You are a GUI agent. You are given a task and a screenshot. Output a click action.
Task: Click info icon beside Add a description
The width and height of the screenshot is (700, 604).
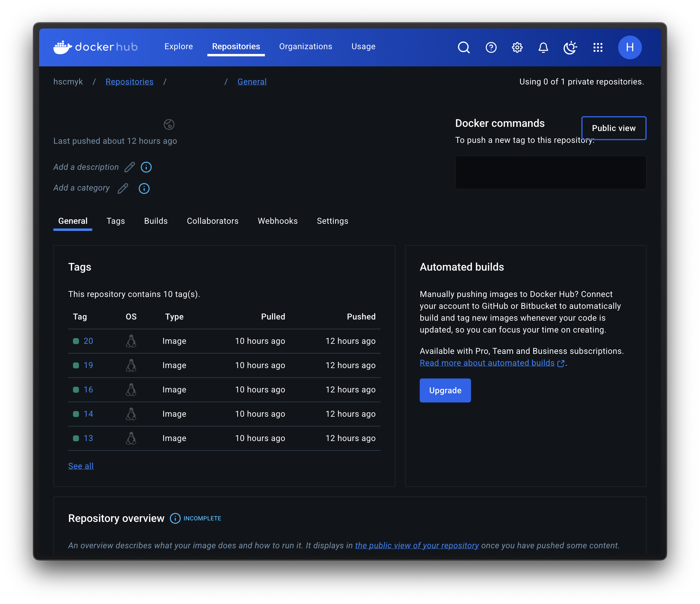tap(146, 167)
